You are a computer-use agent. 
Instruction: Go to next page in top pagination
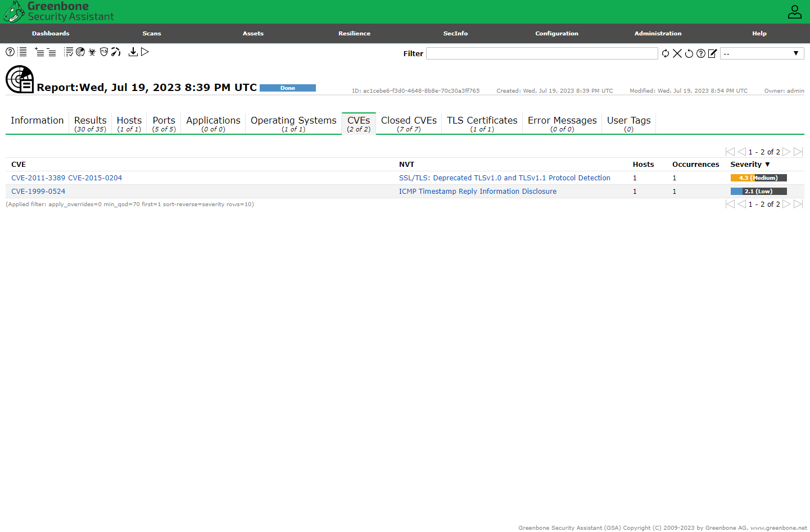pyautogui.click(x=787, y=152)
